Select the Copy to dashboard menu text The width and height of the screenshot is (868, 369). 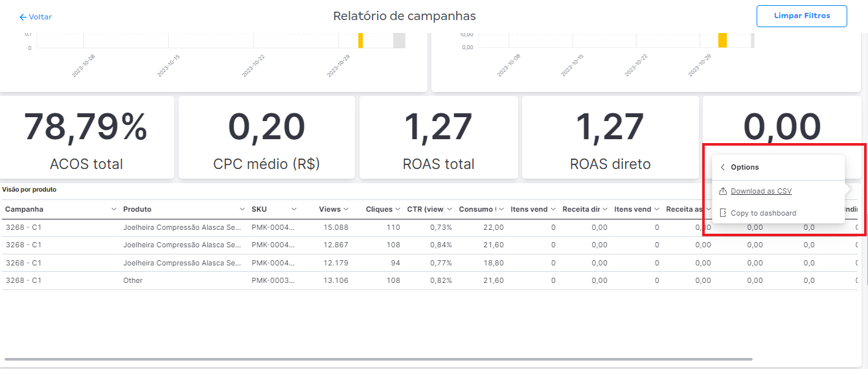pos(764,213)
